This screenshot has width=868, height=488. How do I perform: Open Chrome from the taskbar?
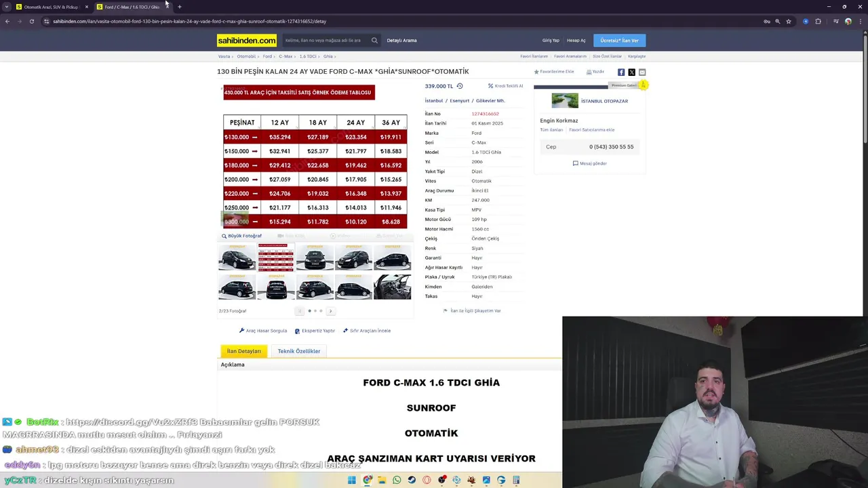coord(367,480)
